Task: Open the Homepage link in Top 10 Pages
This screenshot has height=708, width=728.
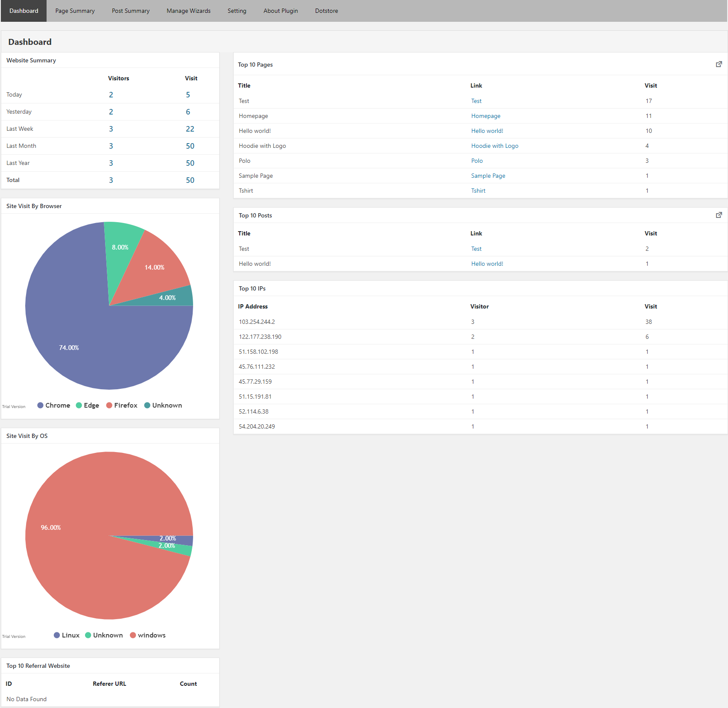Action: tap(486, 116)
